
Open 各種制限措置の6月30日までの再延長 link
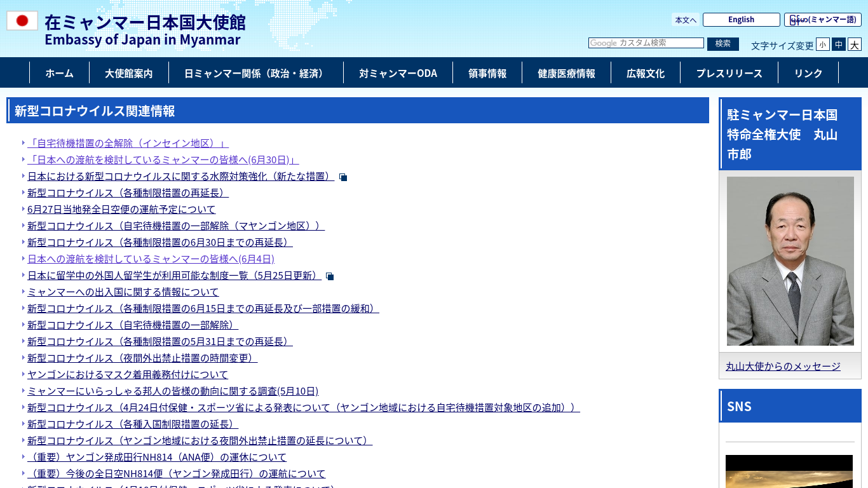(x=160, y=242)
